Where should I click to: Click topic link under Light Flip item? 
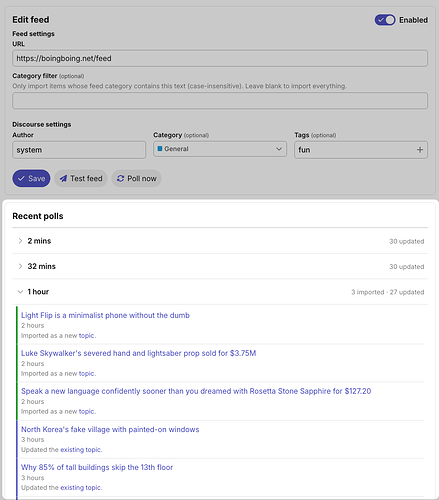87,336
